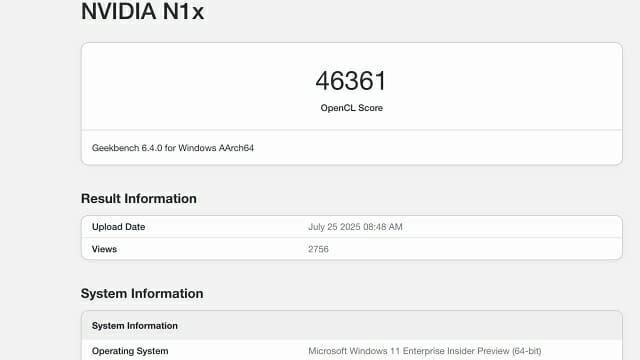This screenshot has height=360, width=640.
Task: Select the Upload Date row label
Action: pos(118,227)
